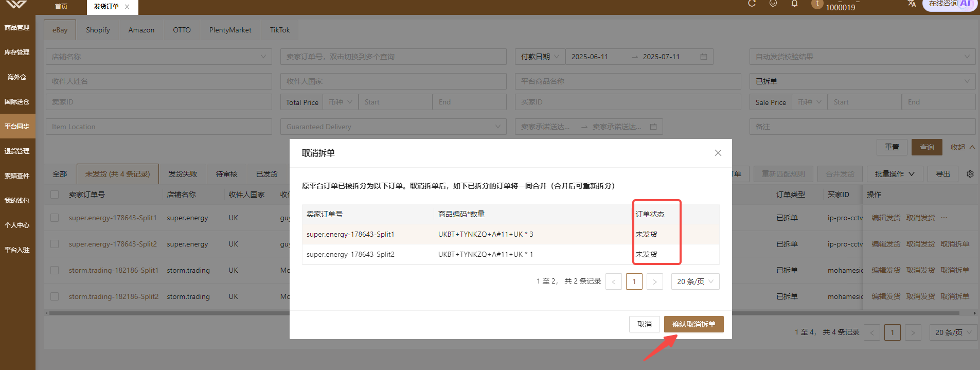Select checkbox for storm.trading-182186-Split1
This screenshot has height=370, width=980.
pos(55,270)
